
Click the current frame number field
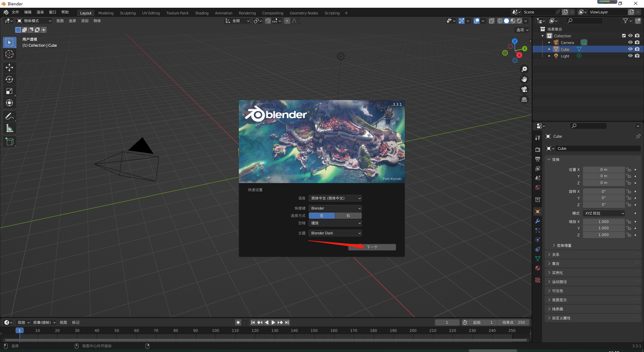[447, 322]
